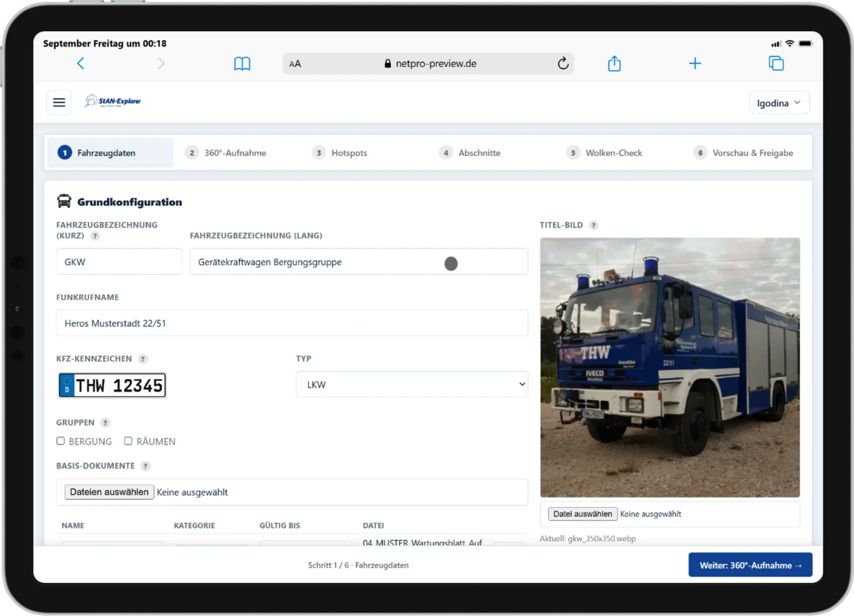Select the Fahrzeugdaten step tab
Screen dimensions: 854x616
point(110,153)
